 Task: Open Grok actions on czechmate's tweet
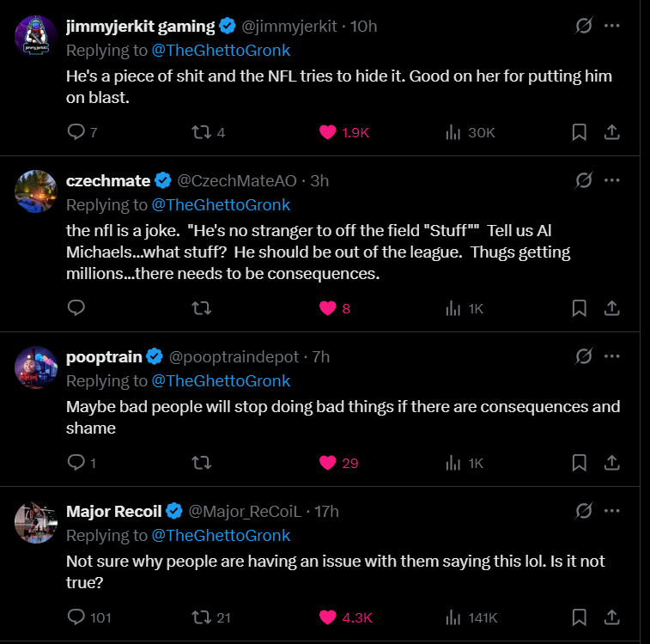583,180
